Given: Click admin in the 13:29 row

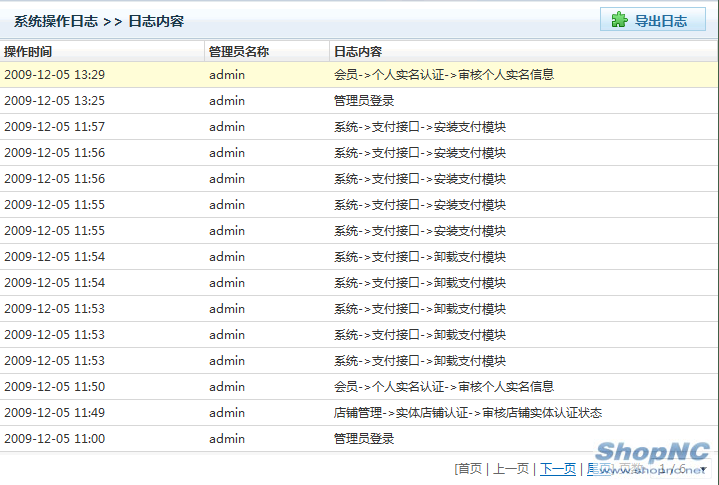Looking at the screenshot, I should click(227, 75).
